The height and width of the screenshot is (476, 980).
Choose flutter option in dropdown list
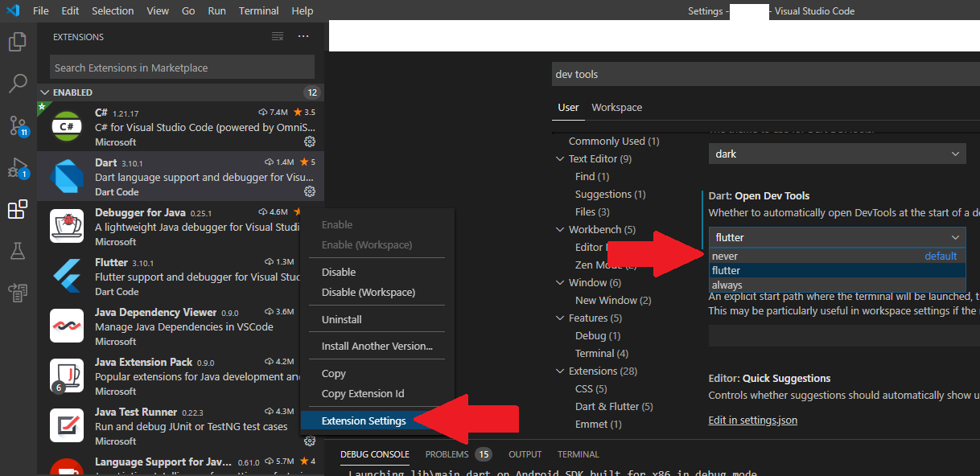coord(837,270)
